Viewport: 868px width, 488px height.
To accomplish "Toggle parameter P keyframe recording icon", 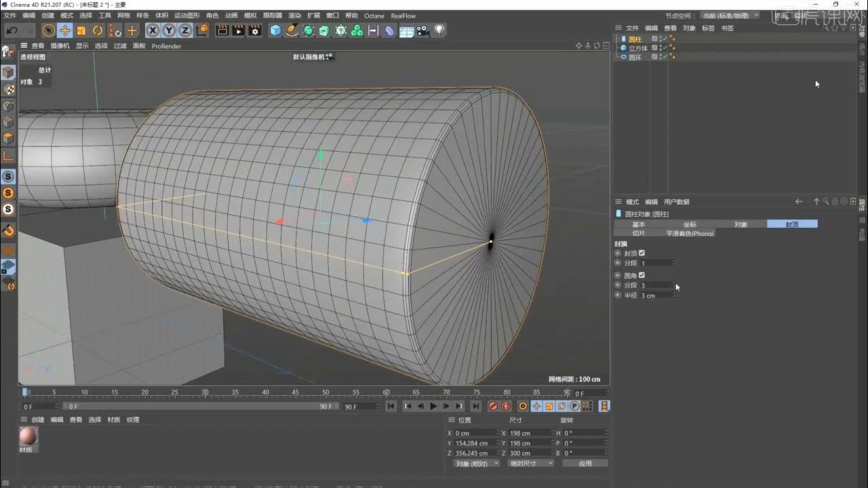I will coord(574,406).
